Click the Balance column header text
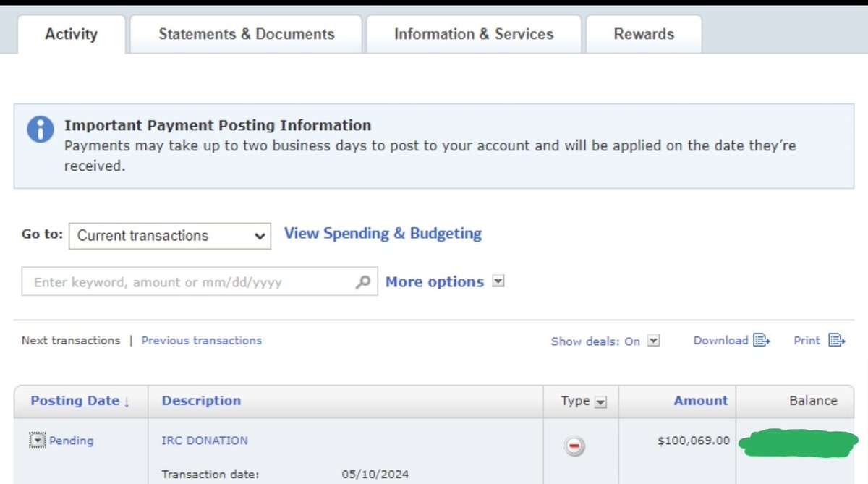 (813, 401)
